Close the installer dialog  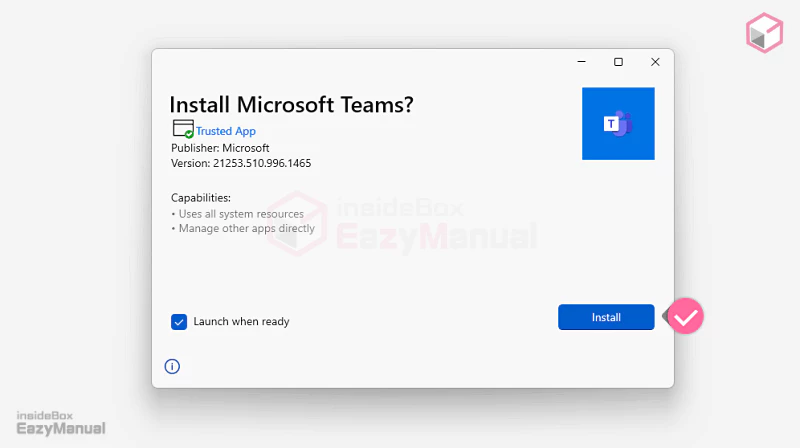[655, 62]
